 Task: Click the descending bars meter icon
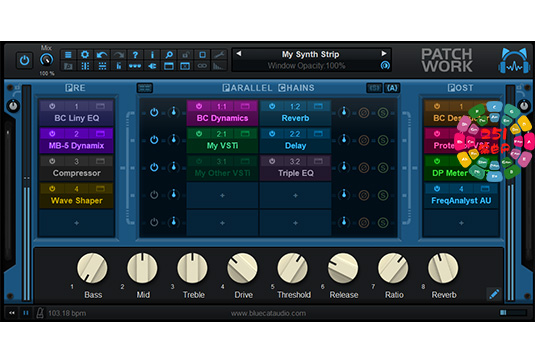219,66
